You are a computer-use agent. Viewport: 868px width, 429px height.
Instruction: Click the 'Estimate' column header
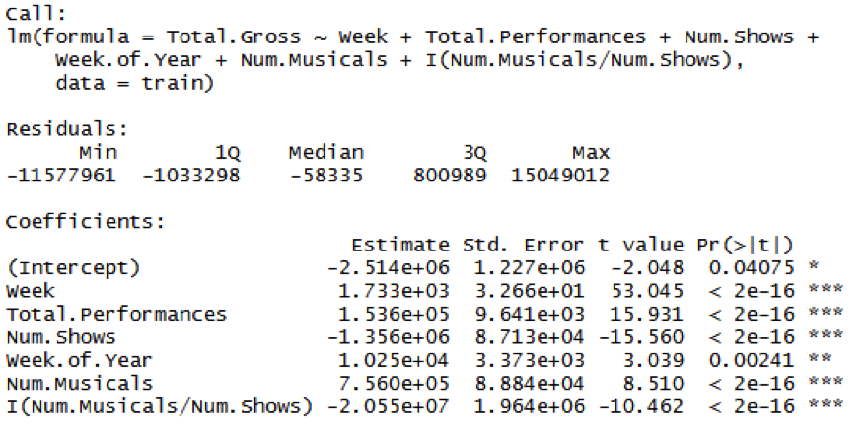(x=400, y=245)
